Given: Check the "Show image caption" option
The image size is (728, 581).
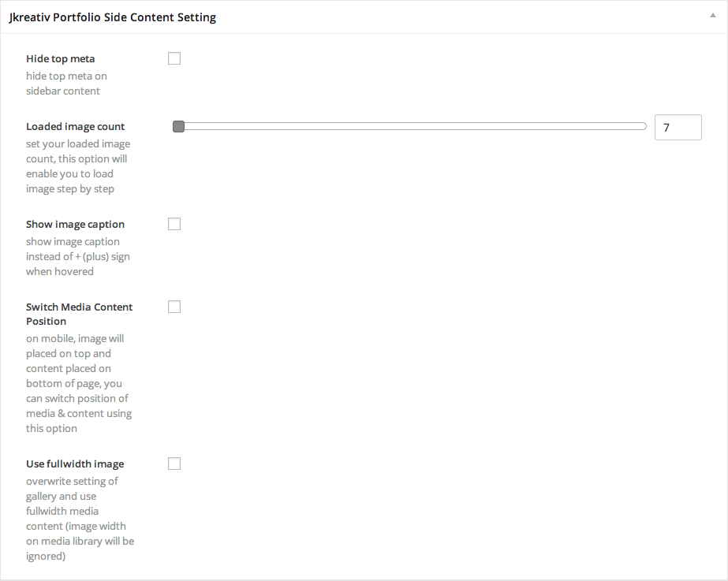Looking at the screenshot, I should point(174,223).
